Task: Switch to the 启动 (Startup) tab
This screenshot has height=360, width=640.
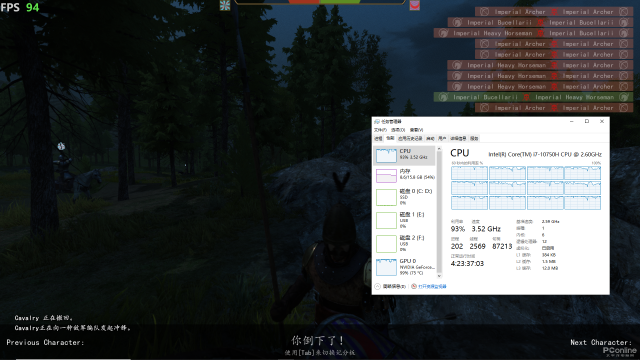Action: click(x=430, y=139)
